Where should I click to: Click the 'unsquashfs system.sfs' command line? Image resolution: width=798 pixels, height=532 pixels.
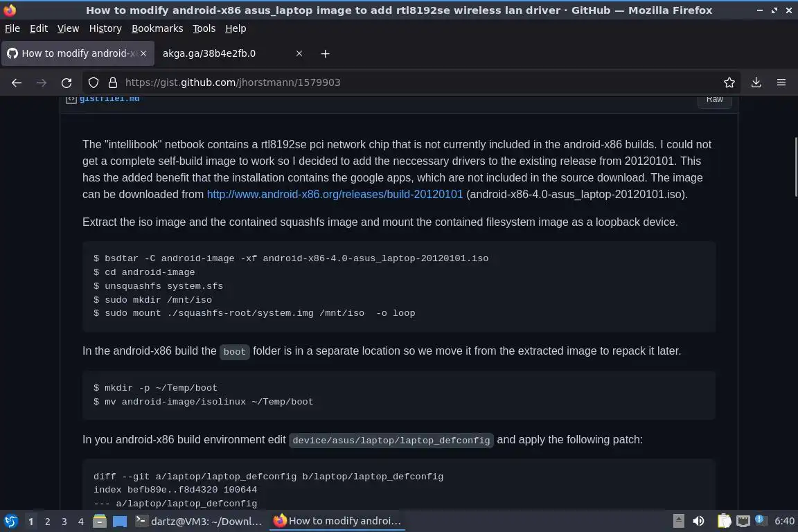[x=158, y=286]
